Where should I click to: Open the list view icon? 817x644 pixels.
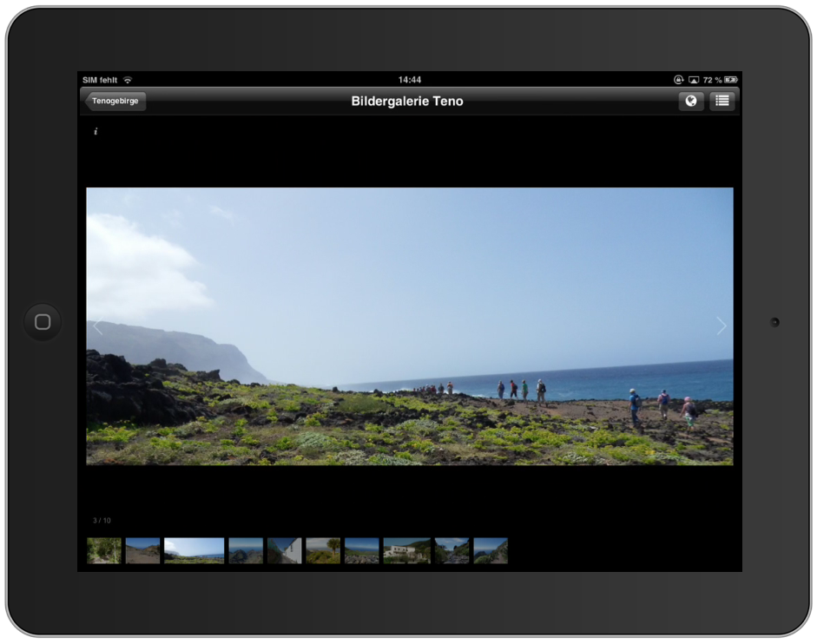pos(721,101)
